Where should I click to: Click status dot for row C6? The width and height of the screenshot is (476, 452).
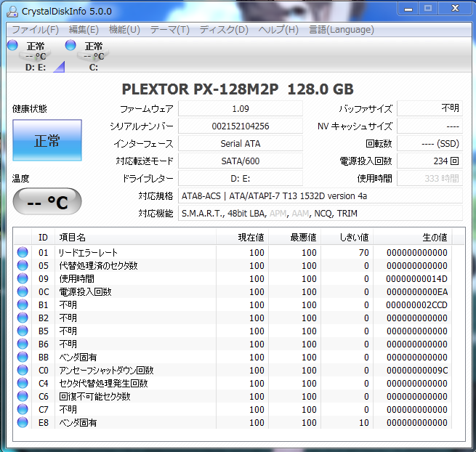23,396
